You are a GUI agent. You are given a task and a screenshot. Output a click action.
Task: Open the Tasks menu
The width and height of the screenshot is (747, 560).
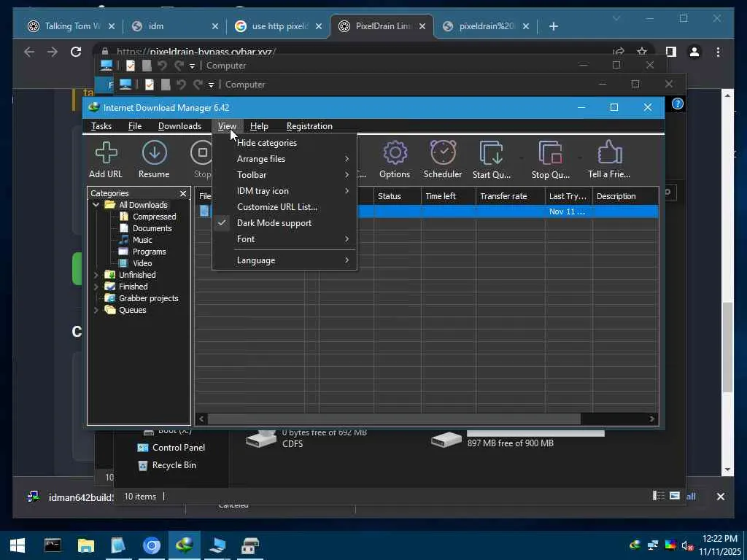[101, 126]
